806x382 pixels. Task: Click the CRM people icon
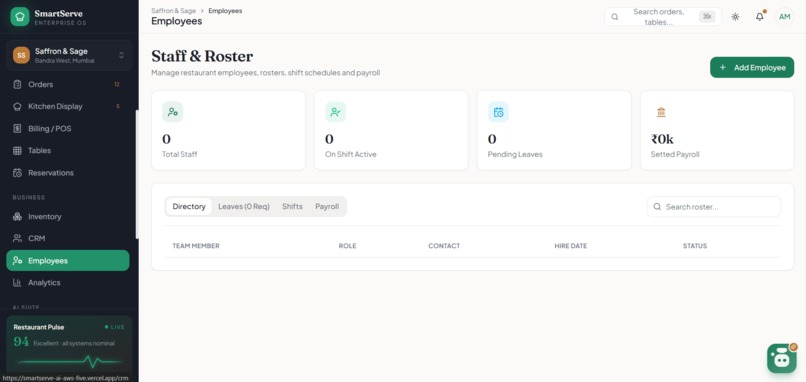(17, 239)
